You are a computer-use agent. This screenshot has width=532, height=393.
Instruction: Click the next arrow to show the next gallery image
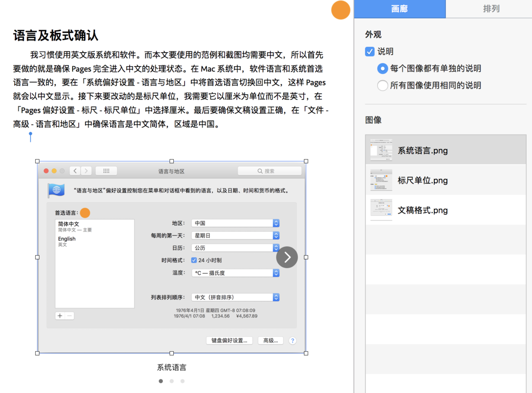point(287,257)
